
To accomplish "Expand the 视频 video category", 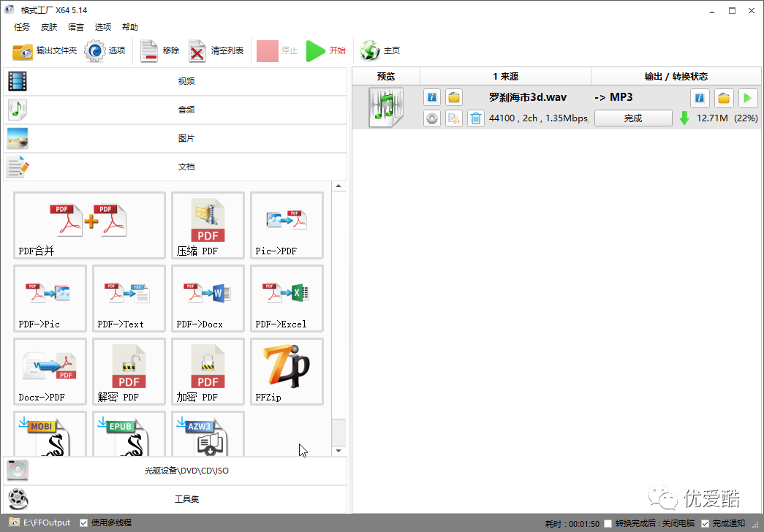I will point(175,81).
